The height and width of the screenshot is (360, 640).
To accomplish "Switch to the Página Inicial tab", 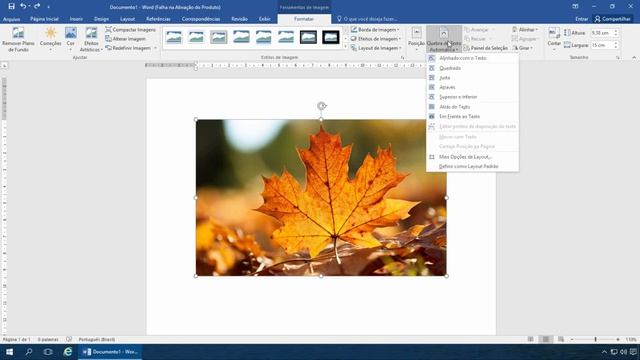I will pyautogui.click(x=44, y=19).
